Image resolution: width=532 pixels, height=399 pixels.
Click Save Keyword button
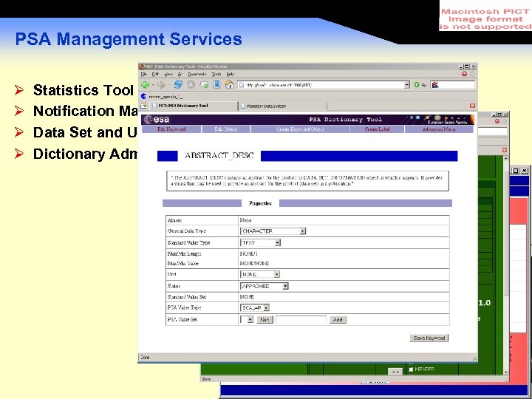point(429,338)
